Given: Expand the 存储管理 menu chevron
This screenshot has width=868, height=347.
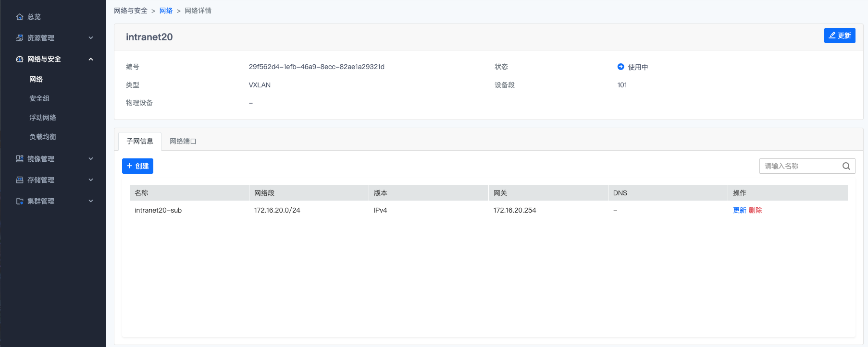Looking at the screenshot, I should [x=91, y=180].
